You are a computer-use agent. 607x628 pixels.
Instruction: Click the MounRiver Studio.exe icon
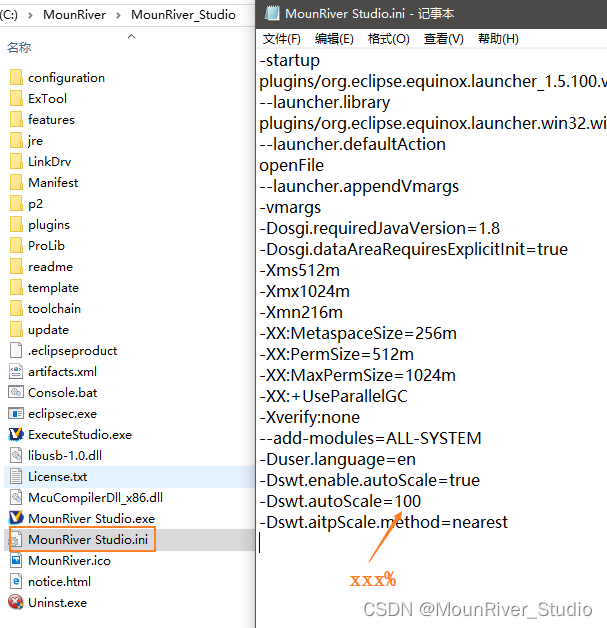pos(16,518)
